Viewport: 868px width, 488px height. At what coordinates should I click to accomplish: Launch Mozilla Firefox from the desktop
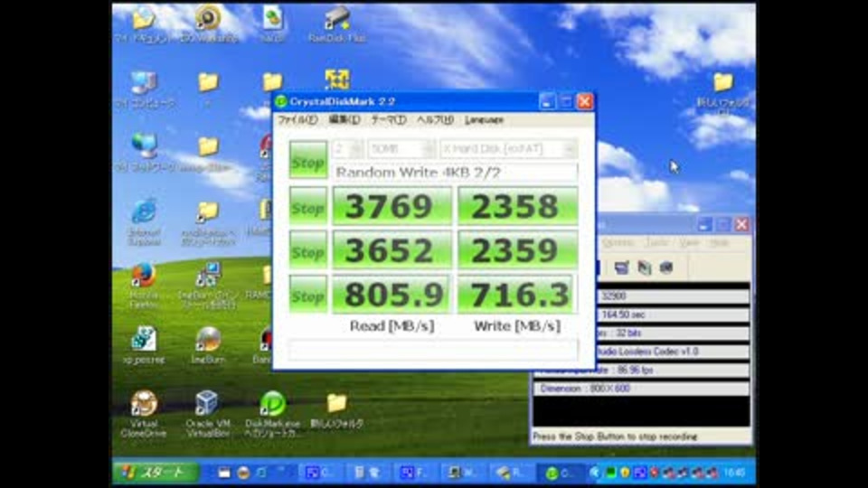click(144, 286)
